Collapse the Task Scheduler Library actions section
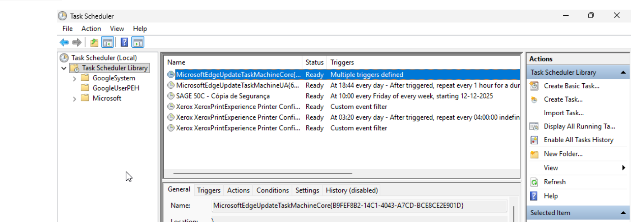Image resolution: width=644 pixels, height=222 pixels. point(623,73)
